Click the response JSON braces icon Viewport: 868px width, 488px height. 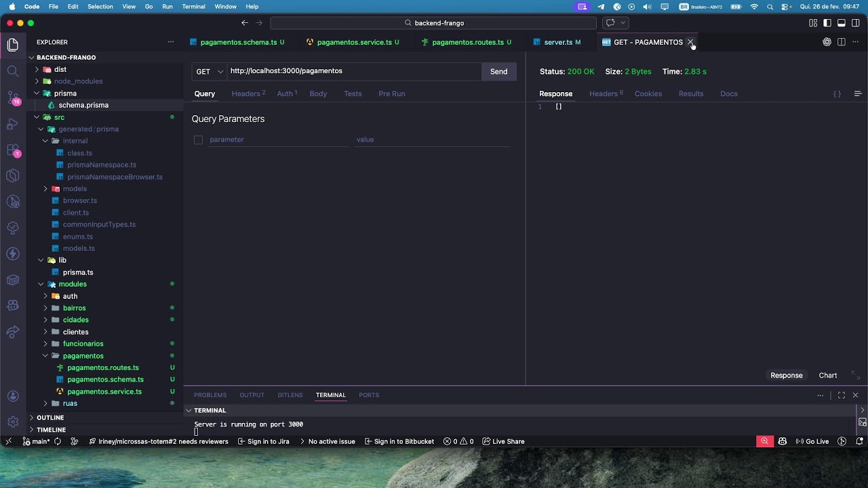click(837, 94)
